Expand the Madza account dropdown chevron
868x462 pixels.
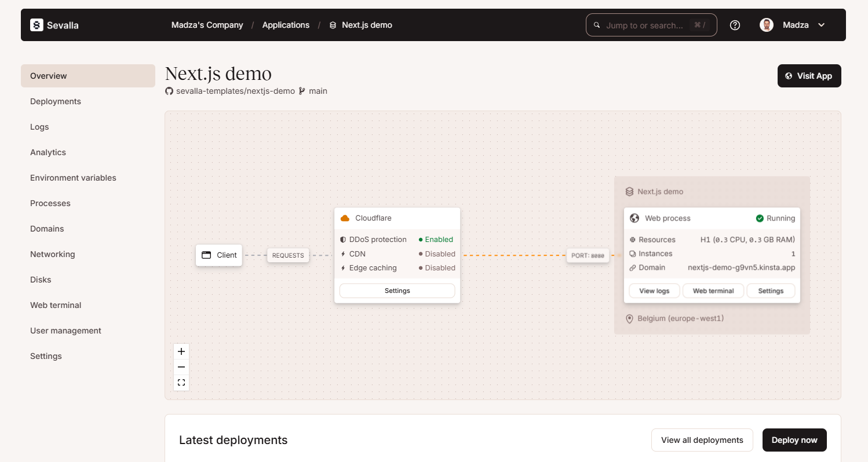pyautogui.click(x=821, y=25)
